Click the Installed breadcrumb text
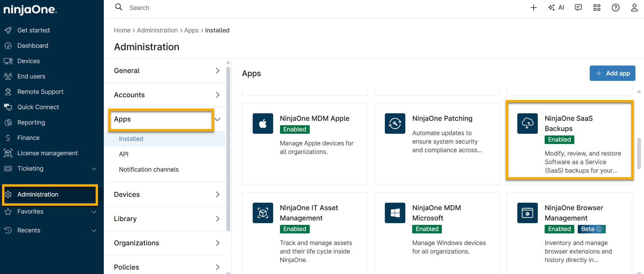The height and width of the screenshot is (274, 644). (x=217, y=30)
